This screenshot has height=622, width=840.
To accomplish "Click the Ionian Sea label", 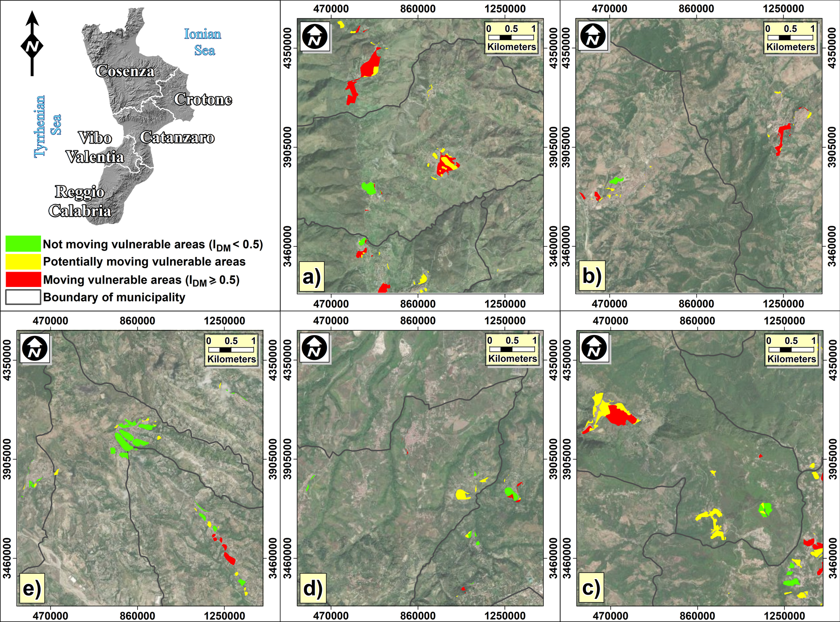I will coord(203,42).
